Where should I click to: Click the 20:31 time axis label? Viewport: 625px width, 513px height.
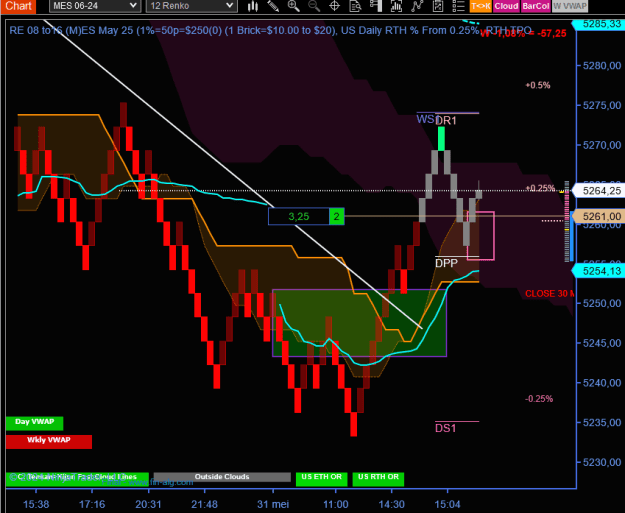pos(148,504)
